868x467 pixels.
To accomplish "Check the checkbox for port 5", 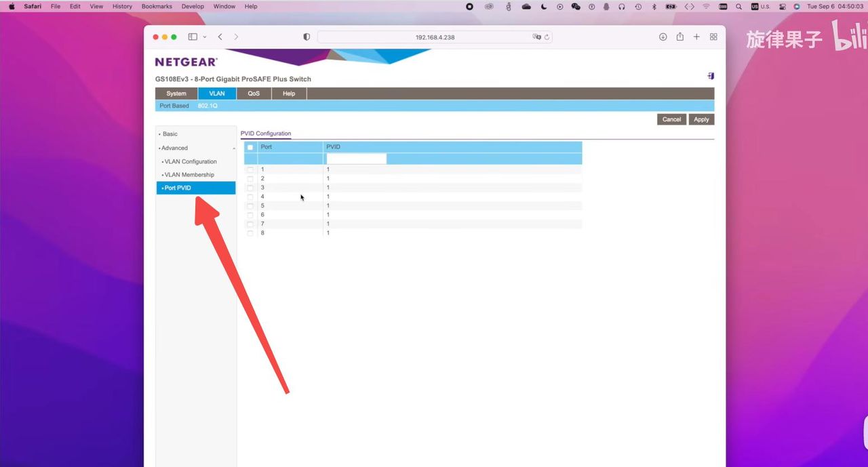I will tap(250, 205).
